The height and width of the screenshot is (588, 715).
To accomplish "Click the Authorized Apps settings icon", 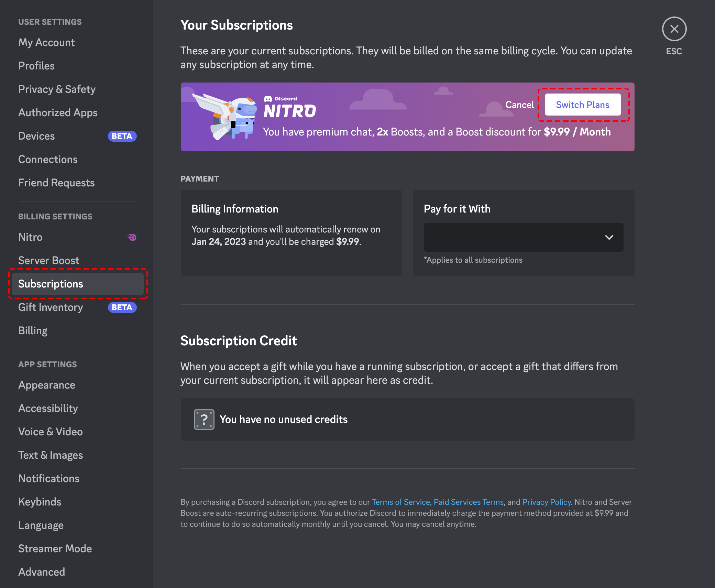I will 58,112.
